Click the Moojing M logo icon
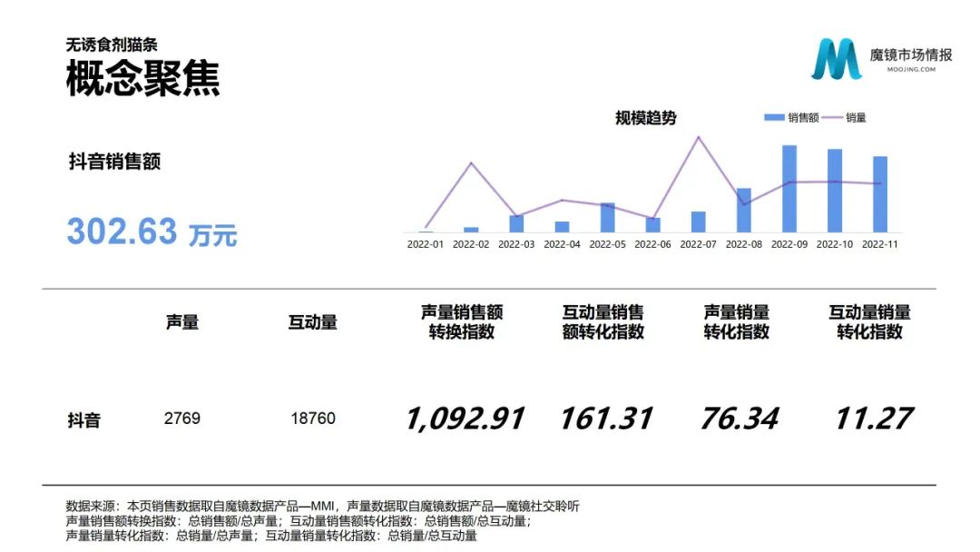Image resolution: width=980 pixels, height=552 pixels. click(x=837, y=58)
